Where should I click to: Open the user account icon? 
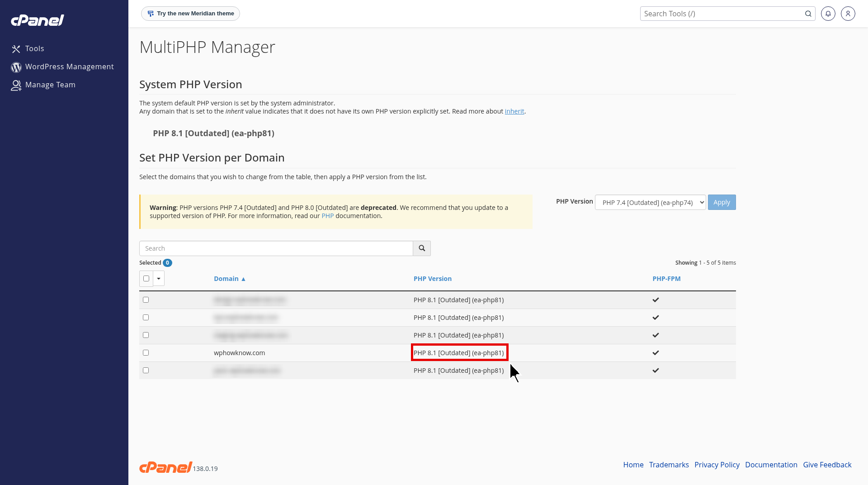point(848,14)
